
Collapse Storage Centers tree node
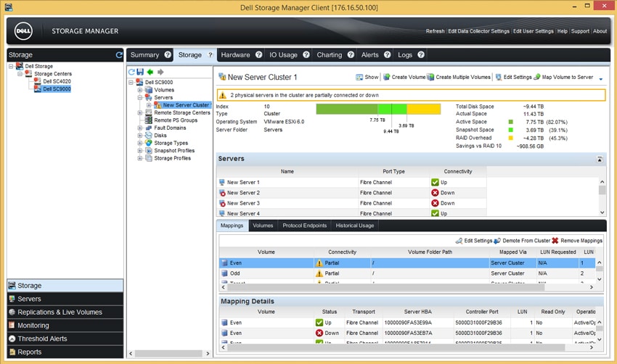point(20,73)
